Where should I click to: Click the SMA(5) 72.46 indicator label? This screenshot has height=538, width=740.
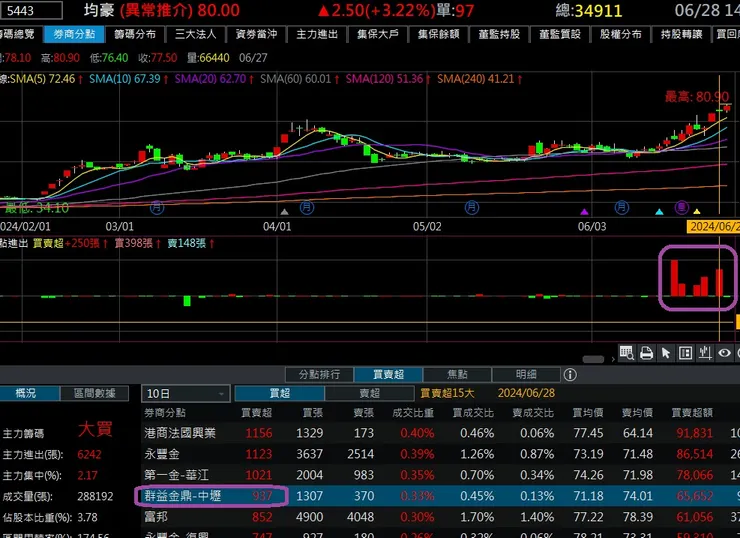pyautogui.click(x=43, y=79)
